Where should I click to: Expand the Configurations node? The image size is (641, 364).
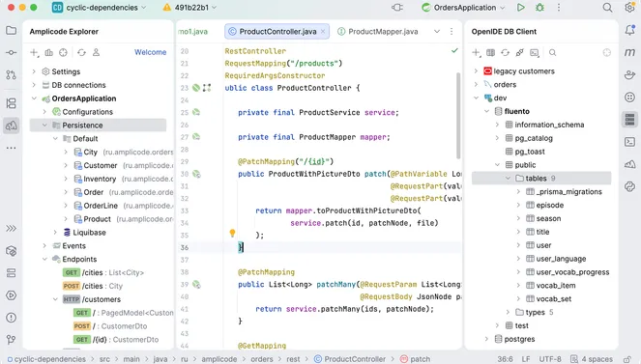44,112
